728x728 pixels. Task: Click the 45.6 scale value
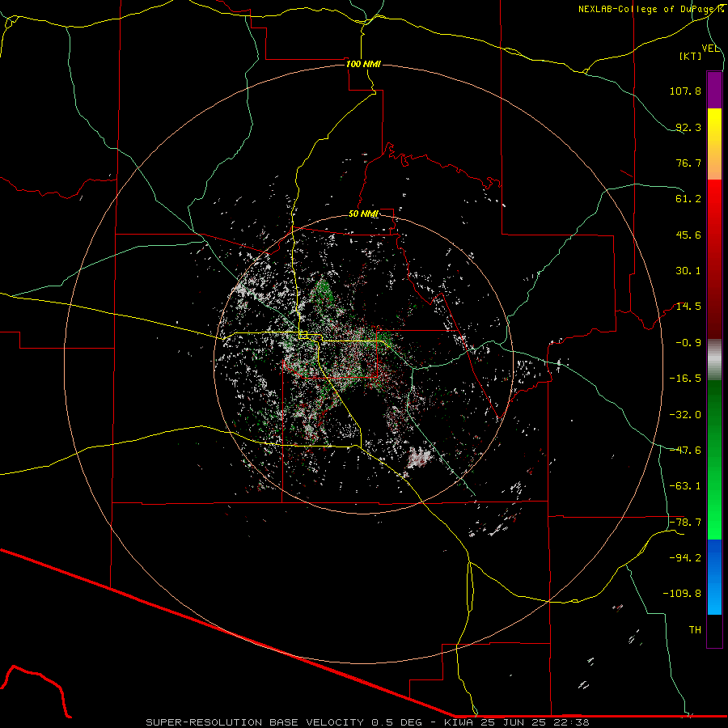click(x=688, y=235)
